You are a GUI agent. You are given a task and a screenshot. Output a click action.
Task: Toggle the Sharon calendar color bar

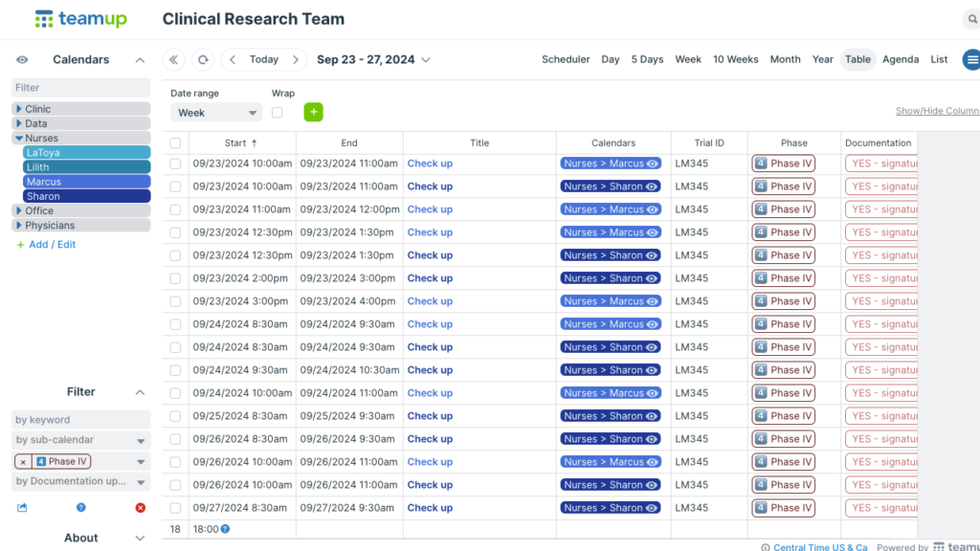point(87,196)
